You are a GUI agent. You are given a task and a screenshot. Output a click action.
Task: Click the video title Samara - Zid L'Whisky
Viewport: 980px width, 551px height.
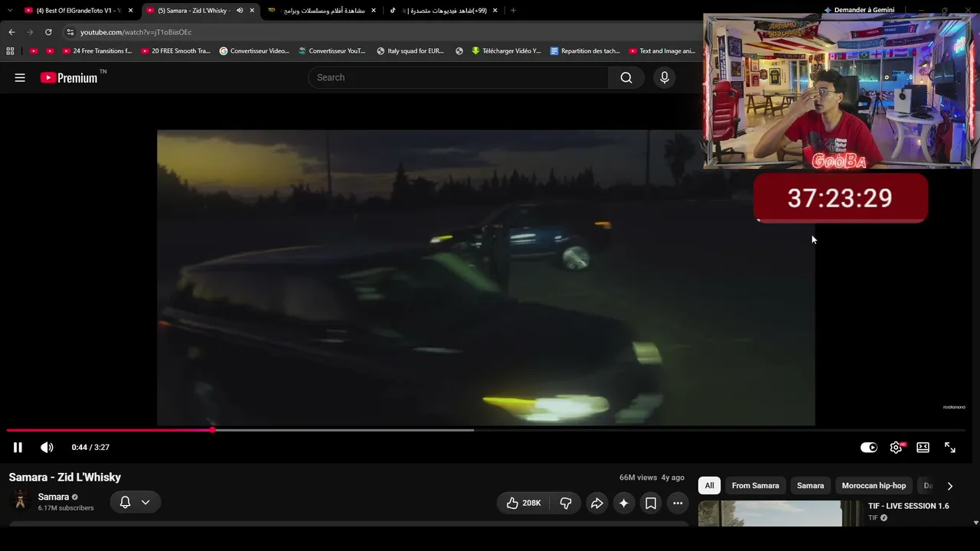(65, 478)
